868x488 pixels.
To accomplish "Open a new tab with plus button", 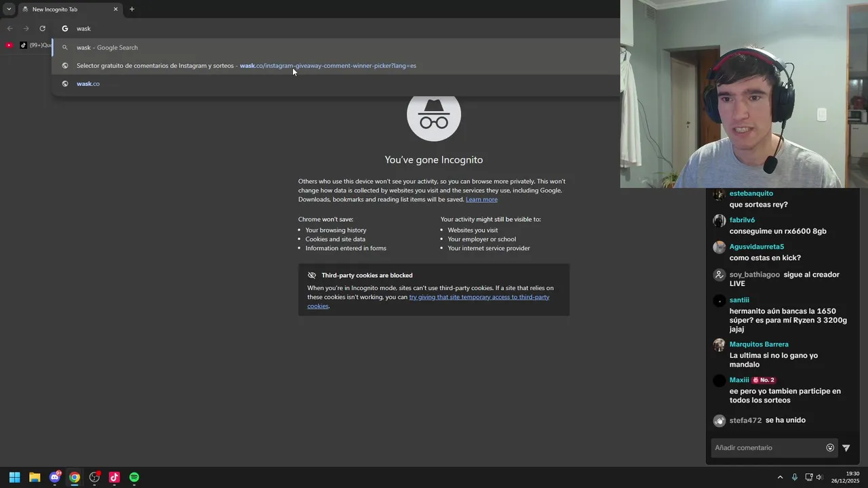I will coord(132,9).
